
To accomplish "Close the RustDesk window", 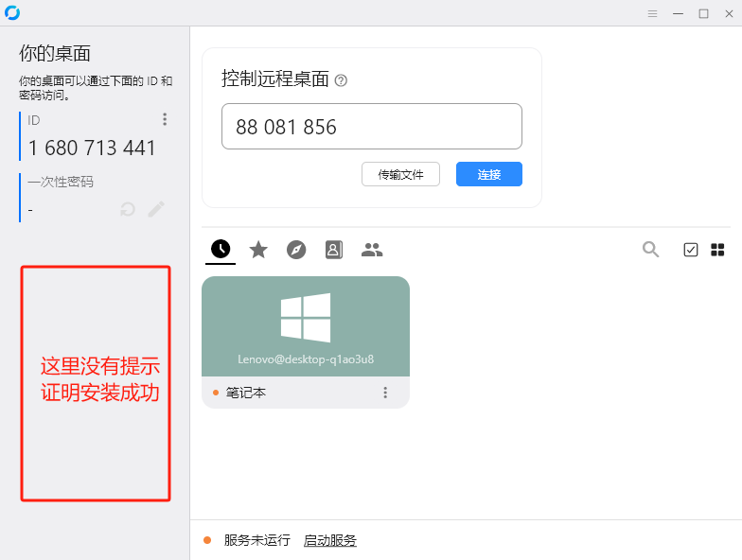I will pos(729,13).
